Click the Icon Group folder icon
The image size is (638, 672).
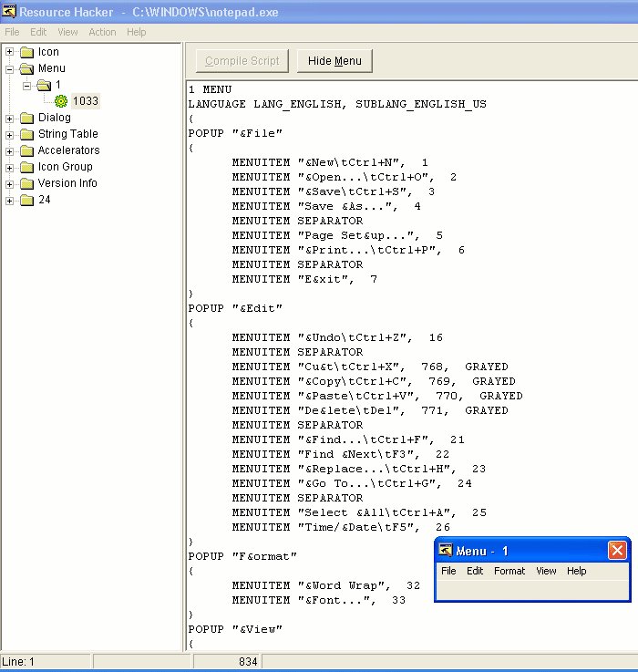click(27, 167)
